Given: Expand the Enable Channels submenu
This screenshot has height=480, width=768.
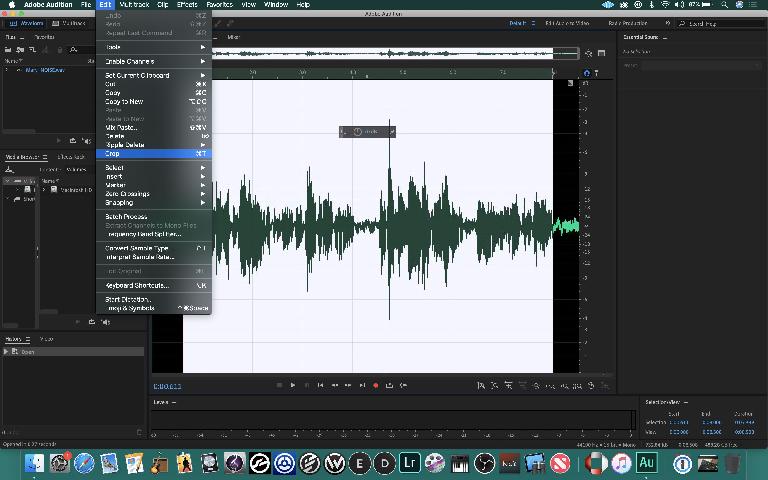Looking at the screenshot, I should point(154,61).
